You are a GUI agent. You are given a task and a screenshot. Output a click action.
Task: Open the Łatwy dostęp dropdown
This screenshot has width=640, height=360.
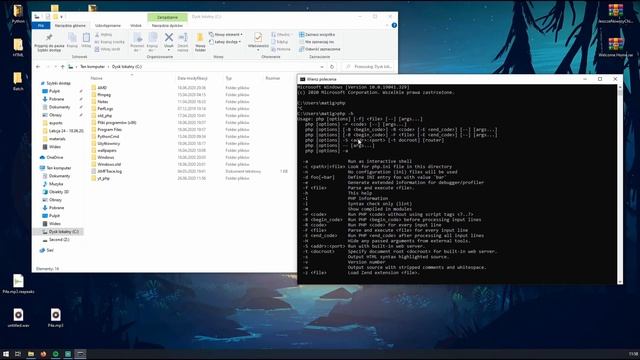[225, 42]
